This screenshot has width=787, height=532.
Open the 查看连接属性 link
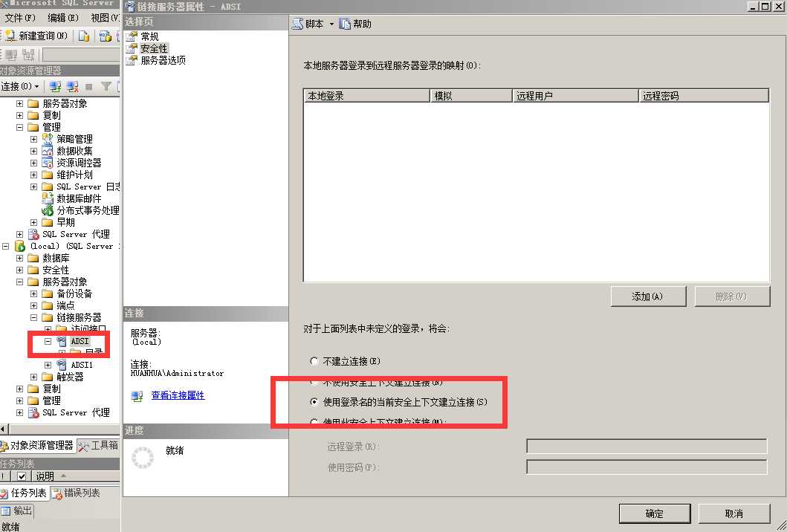point(178,395)
